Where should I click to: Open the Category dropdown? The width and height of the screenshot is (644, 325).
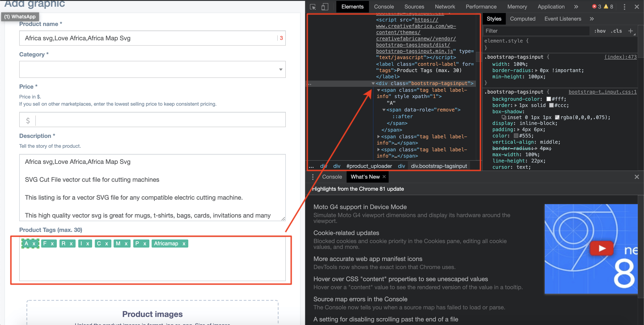click(152, 69)
